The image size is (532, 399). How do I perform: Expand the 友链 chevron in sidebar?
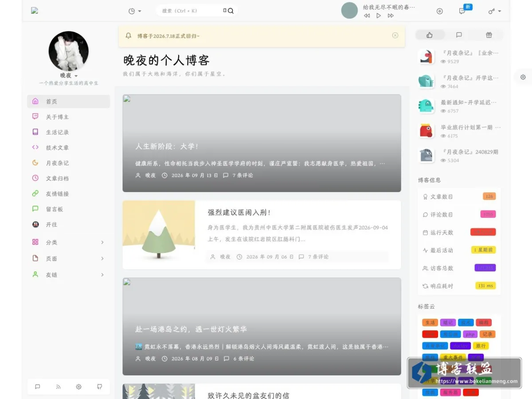pyautogui.click(x=102, y=275)
